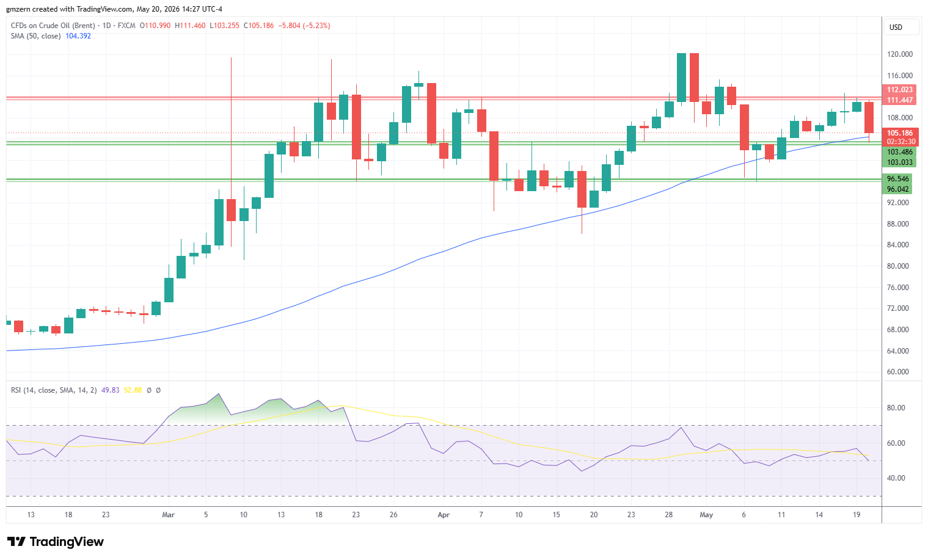928x560 pixels.
Task: Select the red 112.023 price label
Action: click(x=900, y=90)
